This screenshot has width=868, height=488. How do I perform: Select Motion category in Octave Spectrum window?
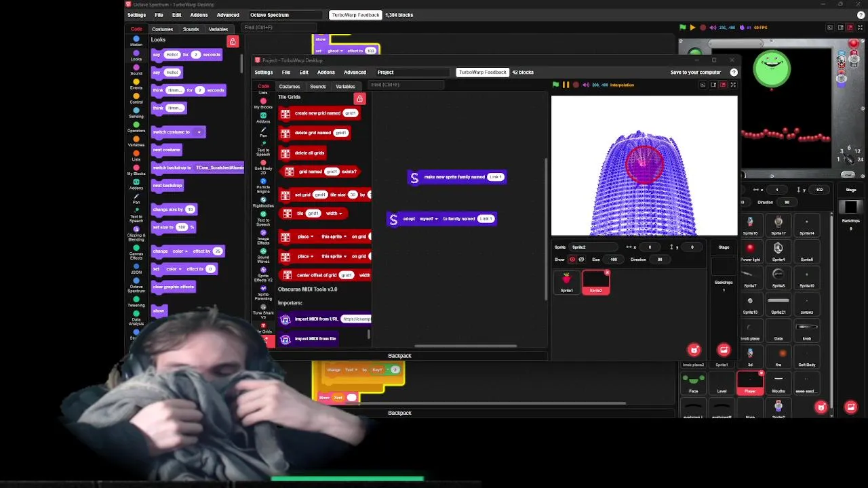point(136,41)
